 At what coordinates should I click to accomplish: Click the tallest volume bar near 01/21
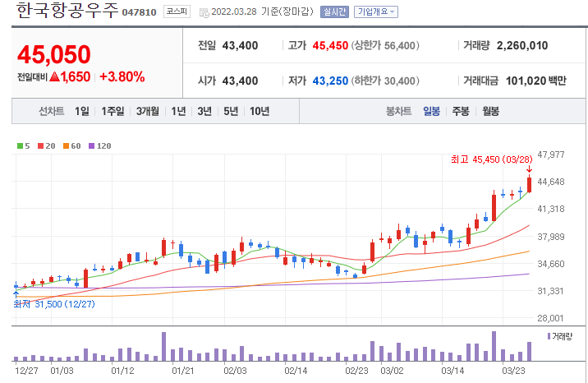click(x=164, y=346)
